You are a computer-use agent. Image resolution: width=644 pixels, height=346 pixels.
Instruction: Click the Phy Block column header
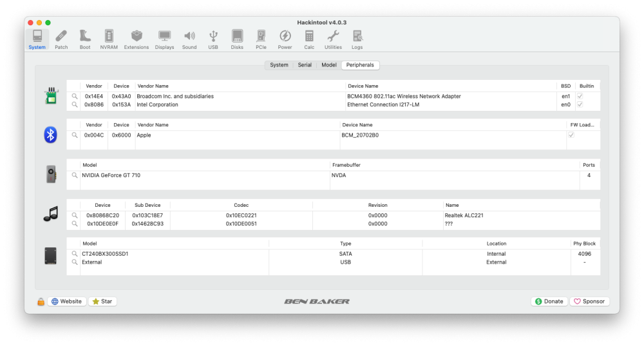point(585,244)
